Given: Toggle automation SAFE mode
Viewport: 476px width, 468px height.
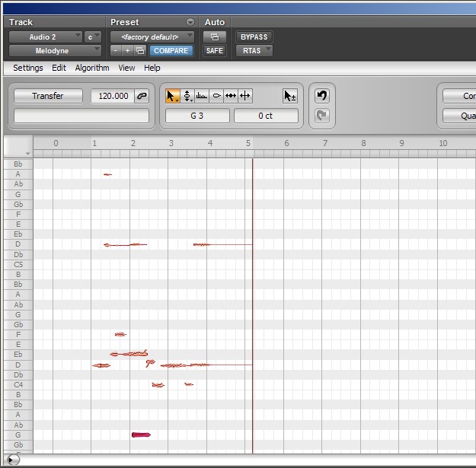Looking at the screenshot, I should (215, 51).
